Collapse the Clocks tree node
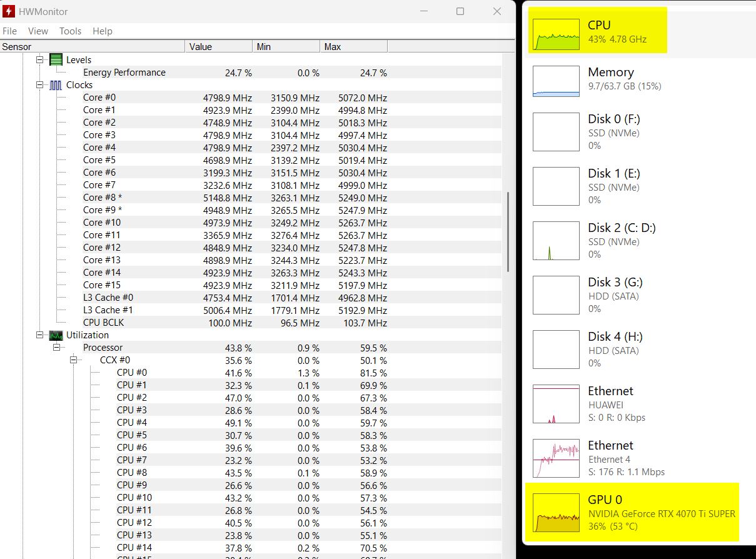Screen dimensions: 756x559 pos(40,85)
